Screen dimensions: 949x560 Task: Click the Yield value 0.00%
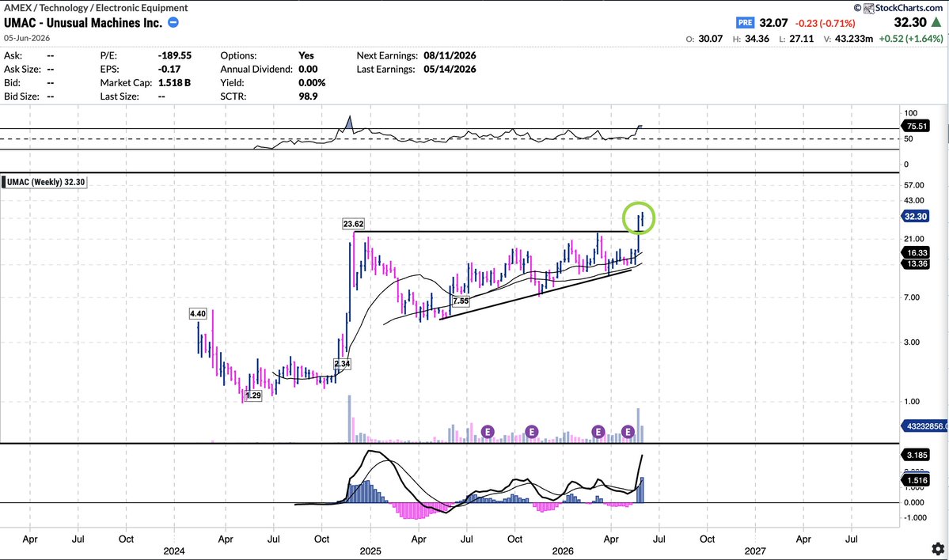click(312, 82)
